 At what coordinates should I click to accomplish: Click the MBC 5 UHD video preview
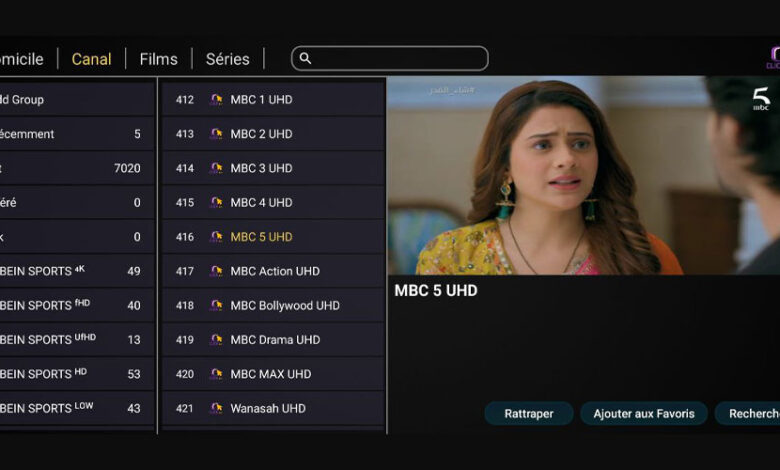pos(584,175)
